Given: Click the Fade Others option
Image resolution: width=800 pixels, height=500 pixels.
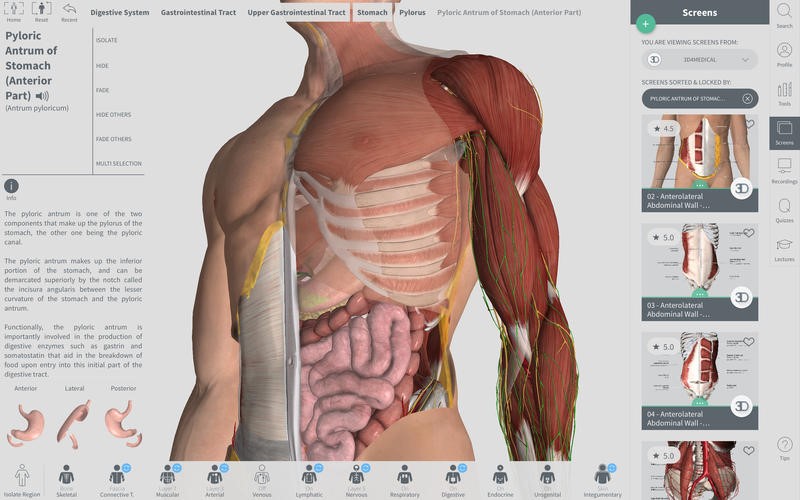Looking at the screenshot, I should coord(113,139).
